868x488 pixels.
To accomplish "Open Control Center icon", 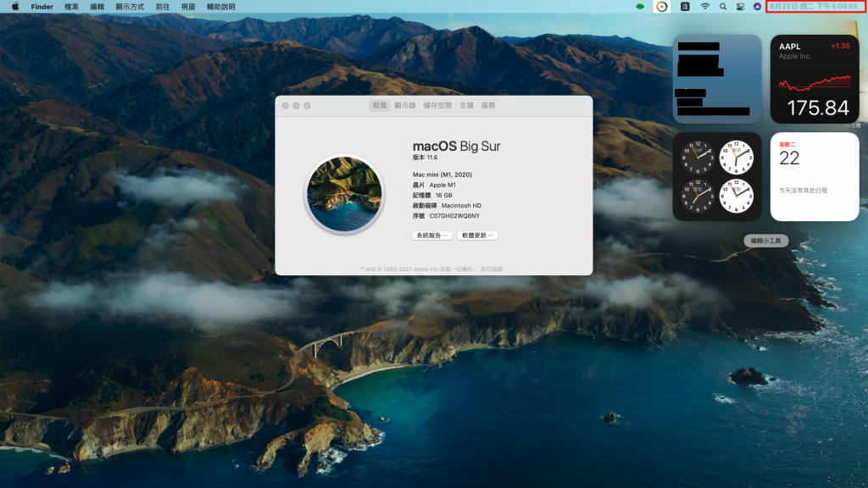I will tap(740, 7).
